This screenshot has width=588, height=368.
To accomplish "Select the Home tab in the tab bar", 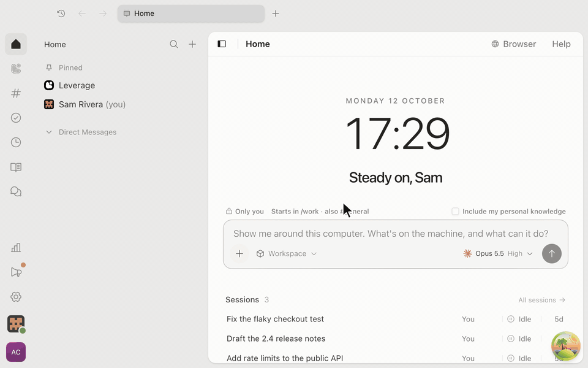I will 191,13.
